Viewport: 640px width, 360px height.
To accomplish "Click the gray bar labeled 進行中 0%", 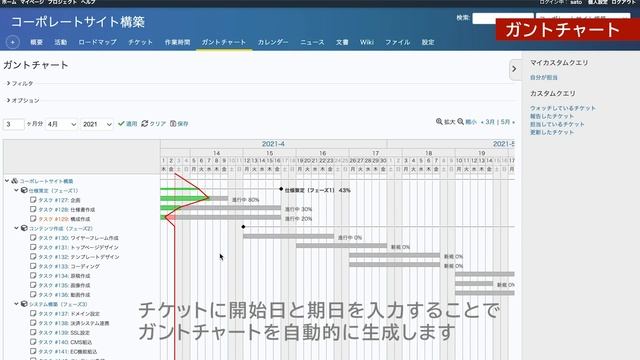I will [288, 236].
